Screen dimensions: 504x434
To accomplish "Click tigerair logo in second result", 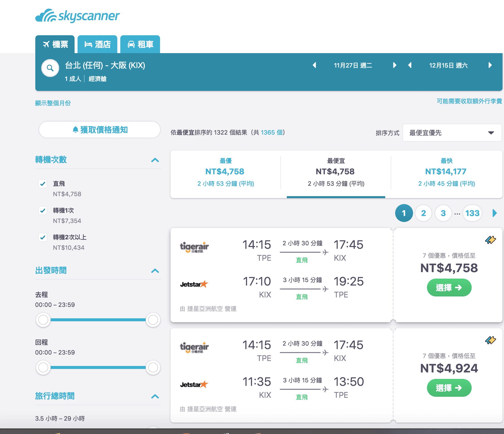I will click(194, 348).
